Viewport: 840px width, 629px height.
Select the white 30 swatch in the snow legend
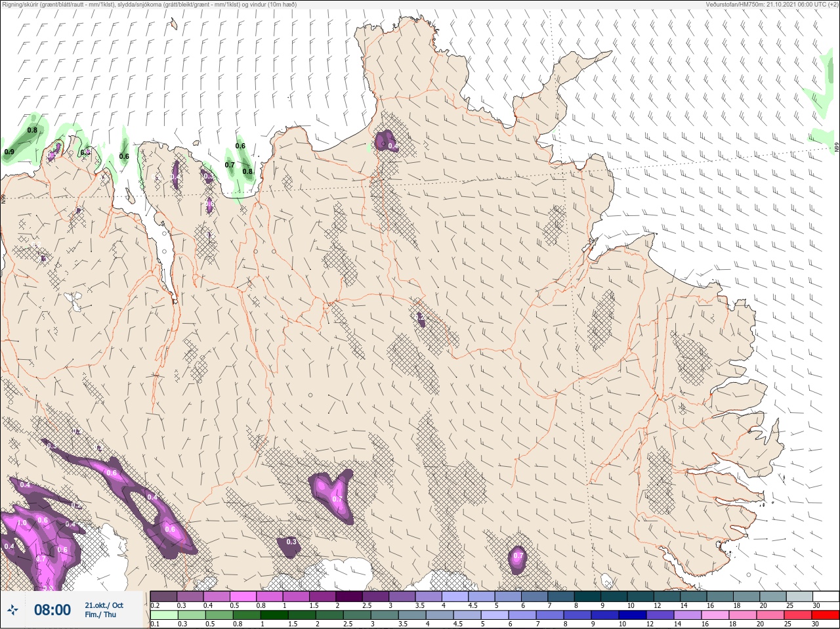pyautogui.click(x=826, y=596)
